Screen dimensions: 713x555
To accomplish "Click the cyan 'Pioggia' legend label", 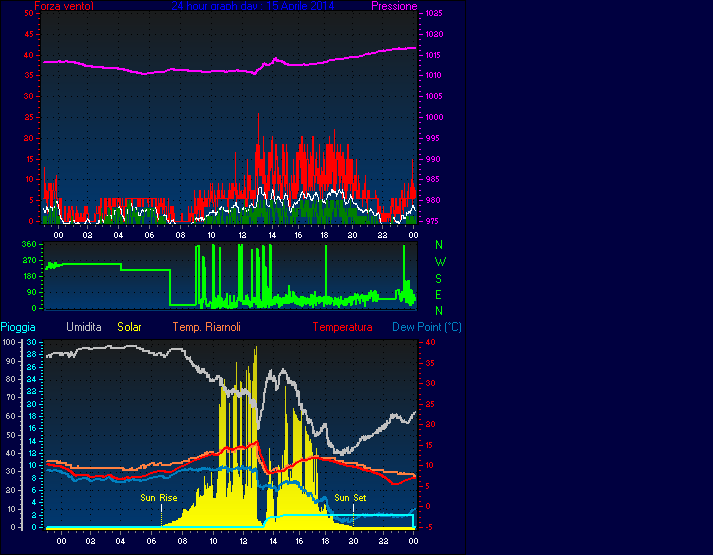I will click(x=19, y=327).
